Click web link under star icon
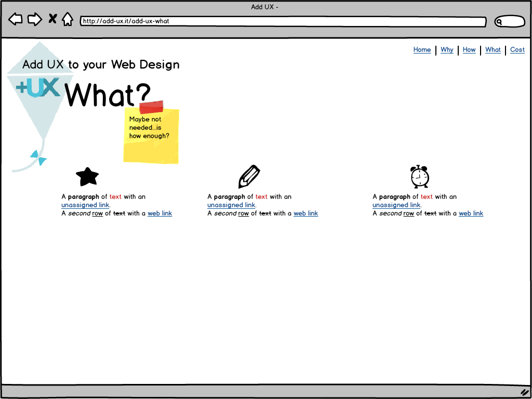The width and height of the screenshot is (532, 399). click(x=160, y=214)
